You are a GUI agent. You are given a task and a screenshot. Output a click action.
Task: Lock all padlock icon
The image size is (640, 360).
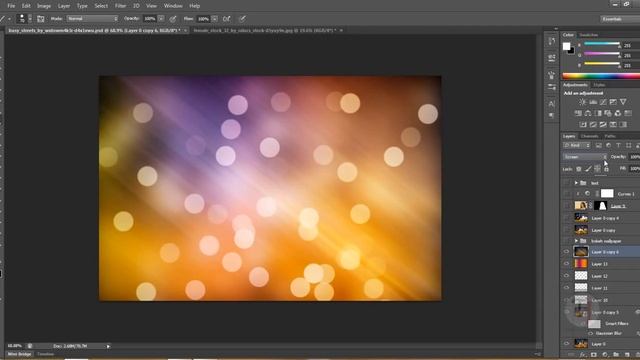[606, 169]
